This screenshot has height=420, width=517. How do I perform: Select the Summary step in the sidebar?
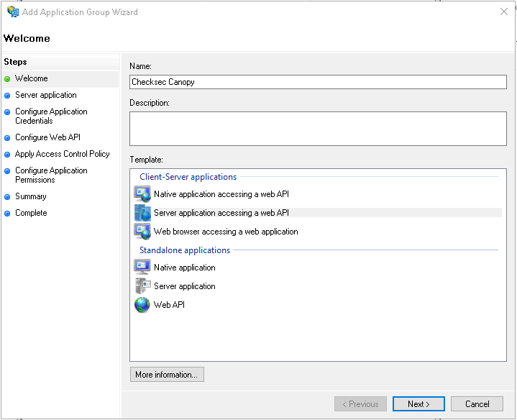pyautogui.click(x=31, y=196)
